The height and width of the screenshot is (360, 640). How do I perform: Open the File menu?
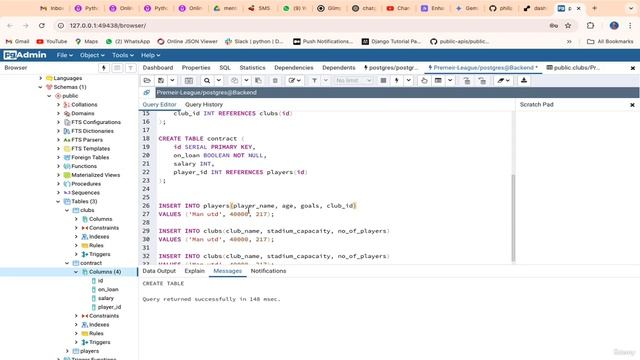pyautogui.click(x=64, y=55)
